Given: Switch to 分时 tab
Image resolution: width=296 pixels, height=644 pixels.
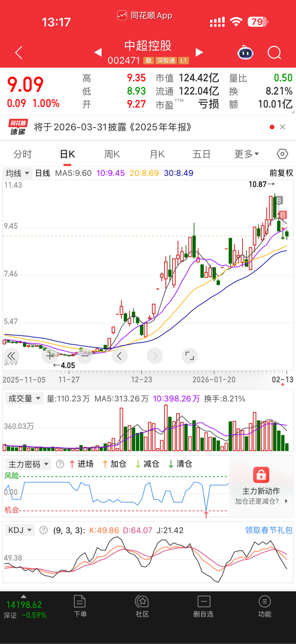Looking at the screenshot, I should (x=22, y=154).
